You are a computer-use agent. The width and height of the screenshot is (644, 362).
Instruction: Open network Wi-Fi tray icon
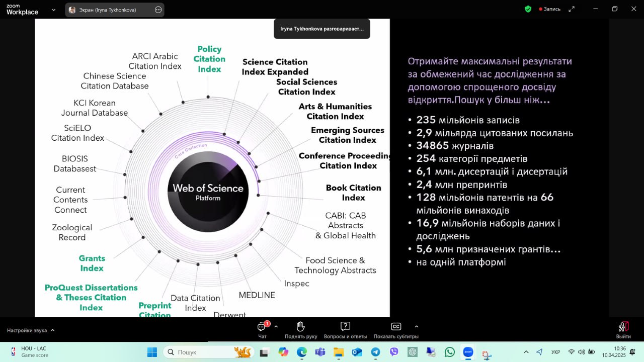[x=571, y=352]
